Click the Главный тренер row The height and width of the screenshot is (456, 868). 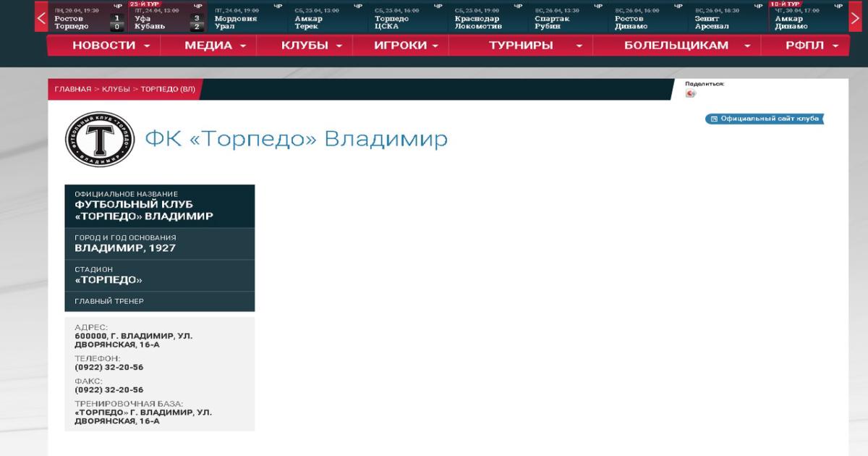[x=160, y=301]
